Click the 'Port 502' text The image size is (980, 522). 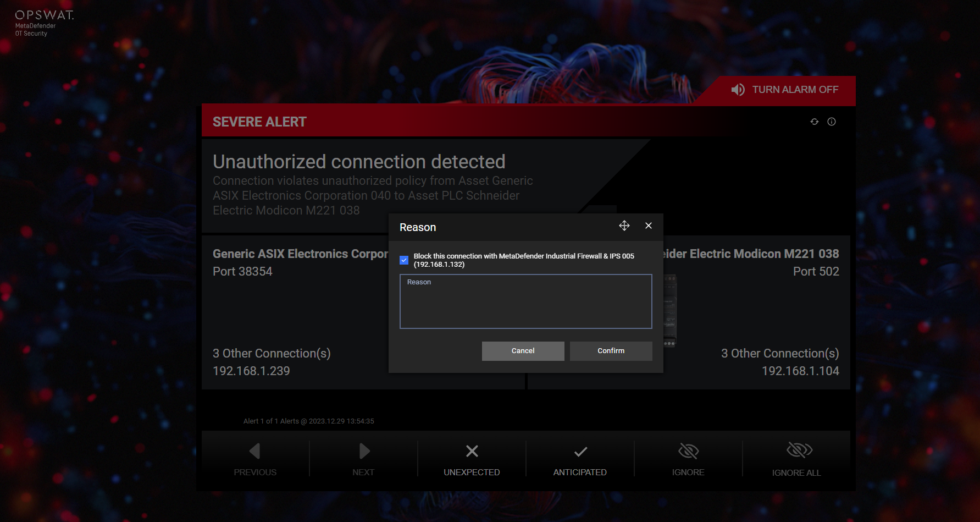[x=816, y=271]
